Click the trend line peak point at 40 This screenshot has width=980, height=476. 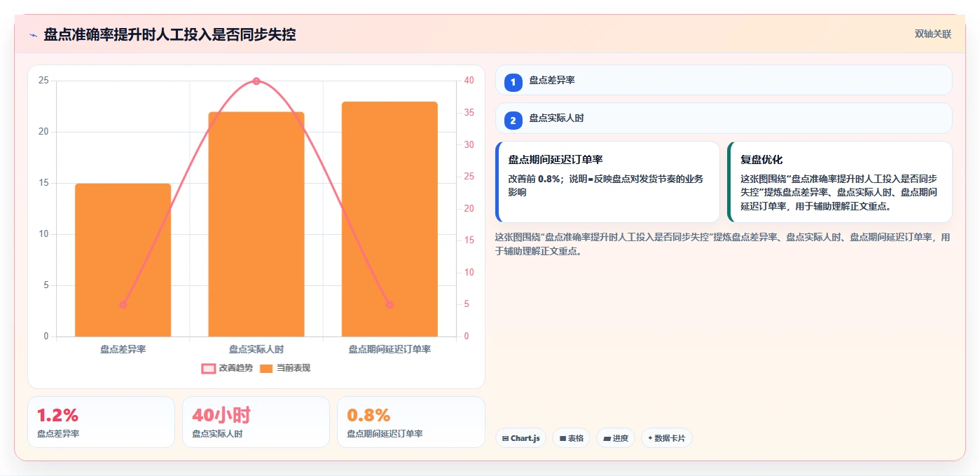[256, 81]
